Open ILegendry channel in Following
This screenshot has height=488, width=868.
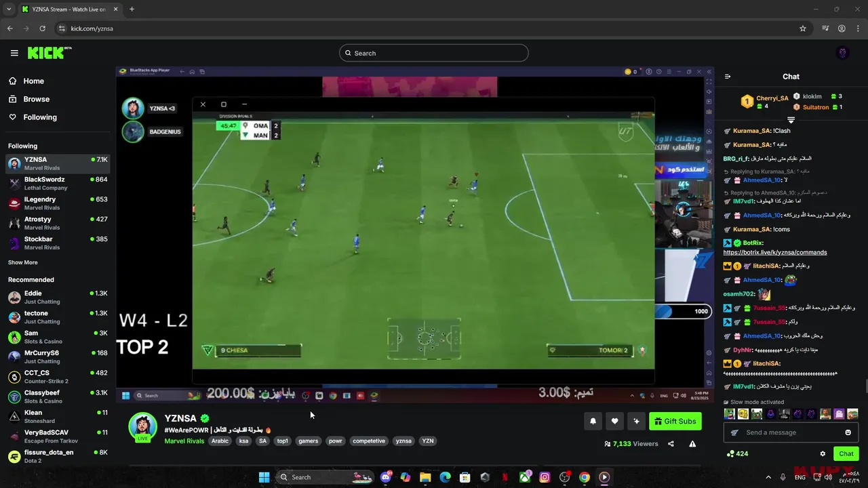click(x=58, y=203)
